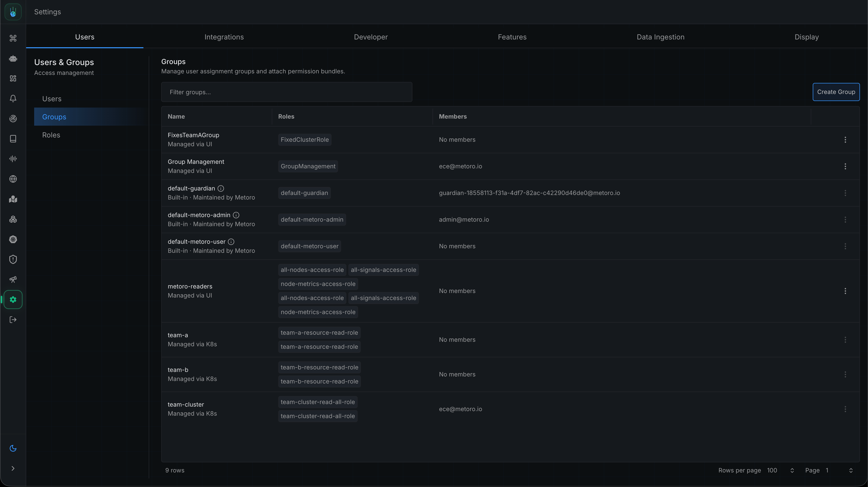
Task: Open the robot AI assistant icon
Action: tap(13, 58)
